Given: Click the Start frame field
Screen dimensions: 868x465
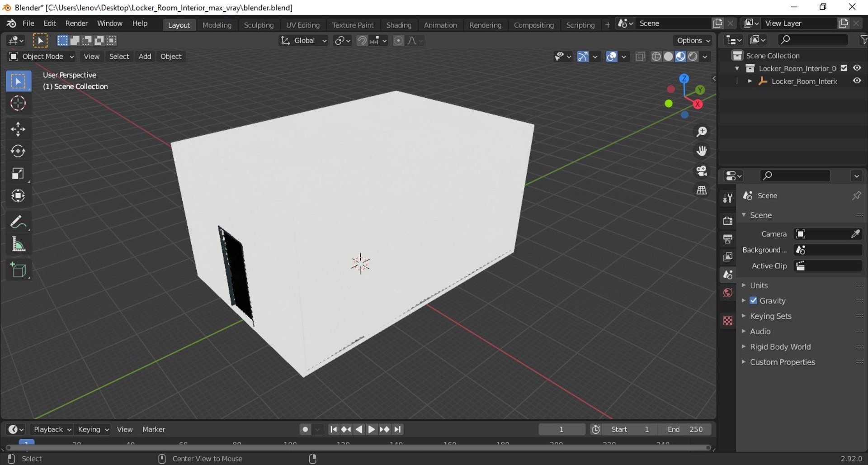Looking at the screenshot, I should pos(631,429).
